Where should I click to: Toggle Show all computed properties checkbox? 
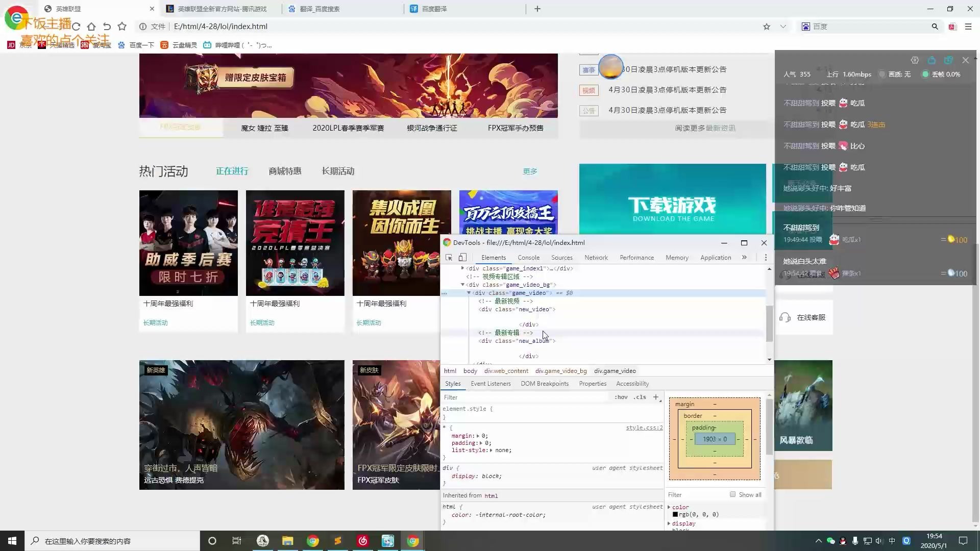(x=732, y=494)
